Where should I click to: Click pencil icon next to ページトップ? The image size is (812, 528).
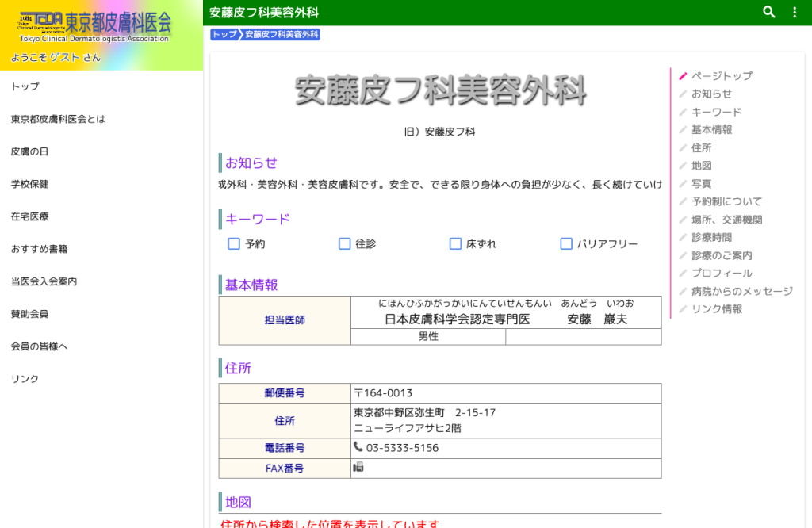pyautogui.click(x=683, y=76)
